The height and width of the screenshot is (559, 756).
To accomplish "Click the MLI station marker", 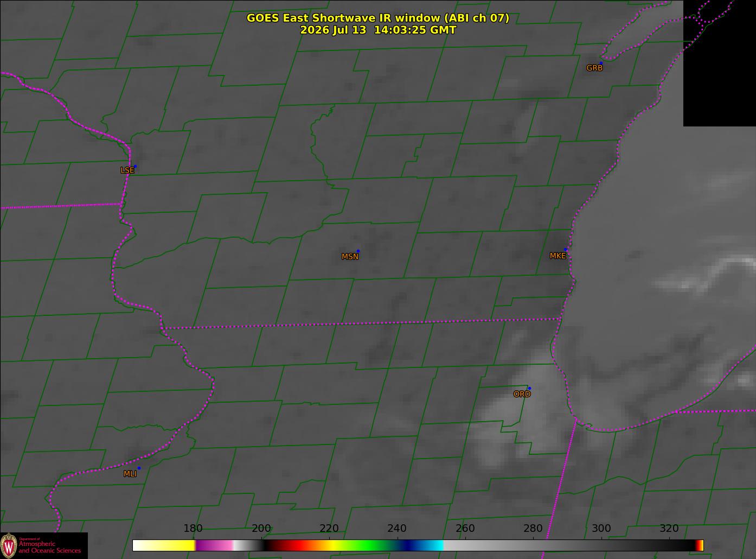I will click(139, 468).
